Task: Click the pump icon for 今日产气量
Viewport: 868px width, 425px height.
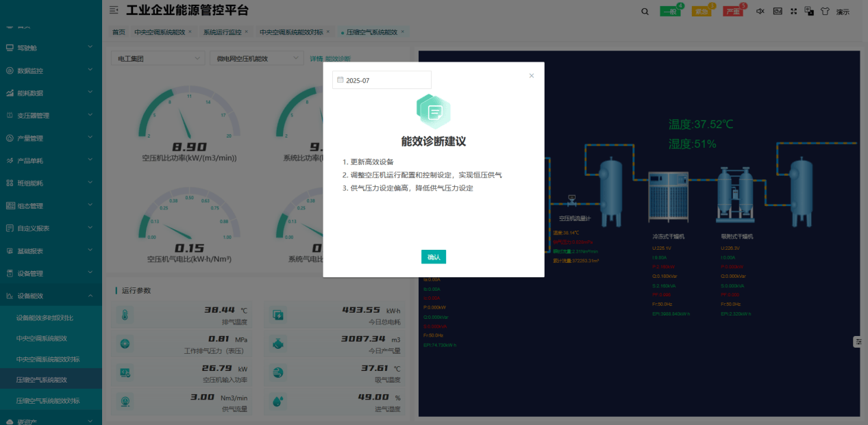Action: [x=277, y=344]
